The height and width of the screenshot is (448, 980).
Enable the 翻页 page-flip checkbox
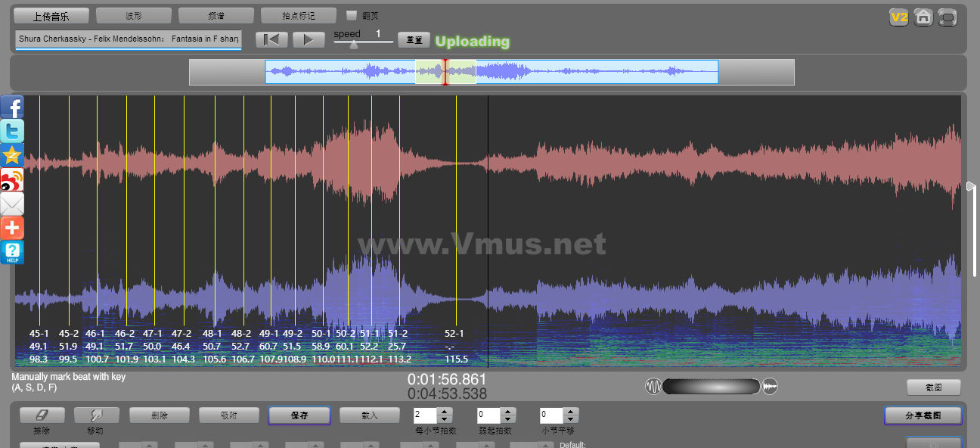coord(352,15)
